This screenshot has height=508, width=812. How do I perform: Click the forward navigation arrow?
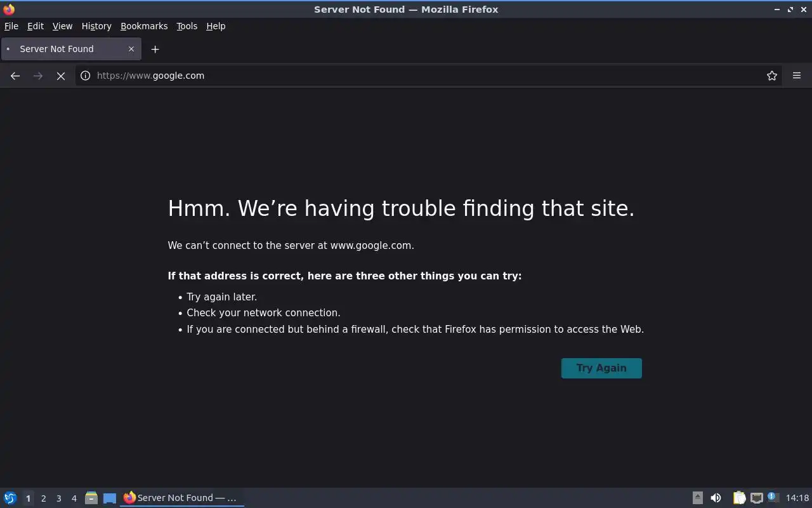tap(38, 76)
